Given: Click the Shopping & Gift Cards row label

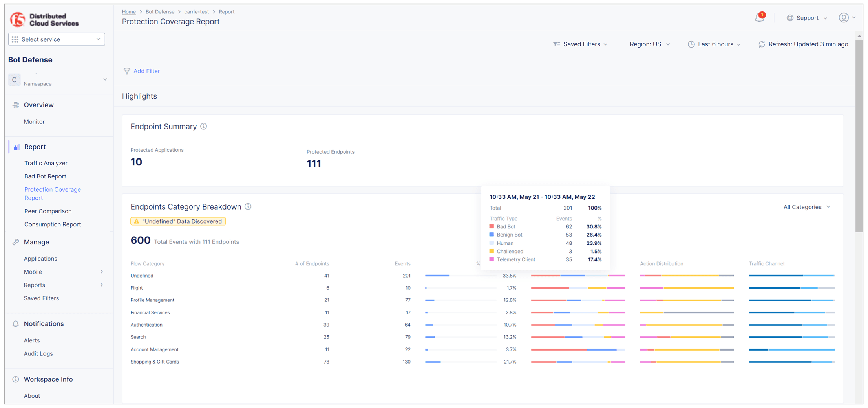Looking at the screenshot, I should click(155, 362).
